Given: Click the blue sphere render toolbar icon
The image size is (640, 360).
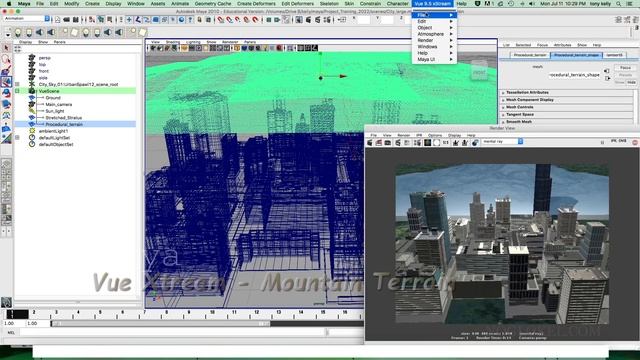Looking at the screenshot, I should [x=182, y=19].
